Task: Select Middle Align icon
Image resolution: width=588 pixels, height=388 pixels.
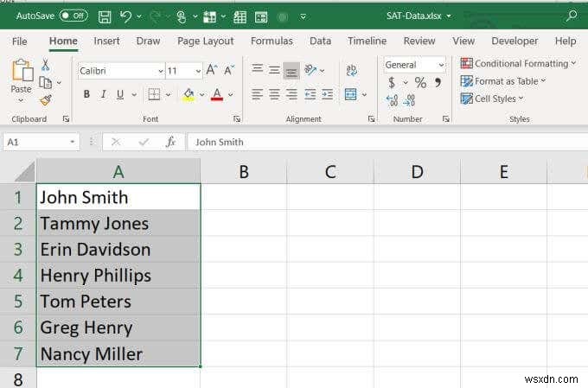Action: point(274,70)
